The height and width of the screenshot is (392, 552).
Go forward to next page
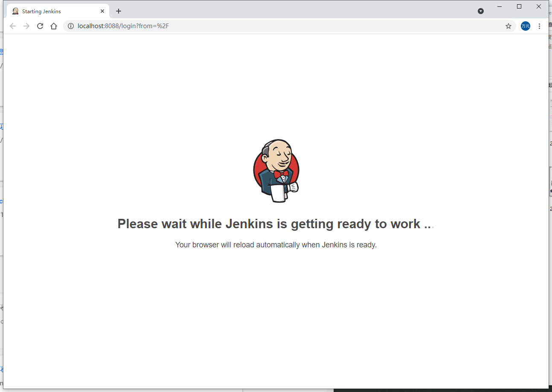click(26, 26)
